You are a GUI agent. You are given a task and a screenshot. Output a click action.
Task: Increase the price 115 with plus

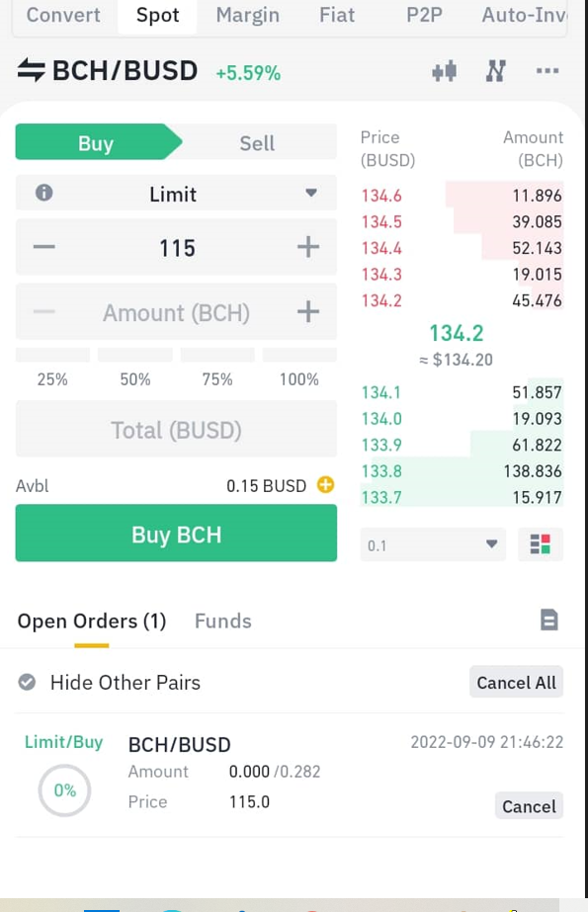(308, 247)
